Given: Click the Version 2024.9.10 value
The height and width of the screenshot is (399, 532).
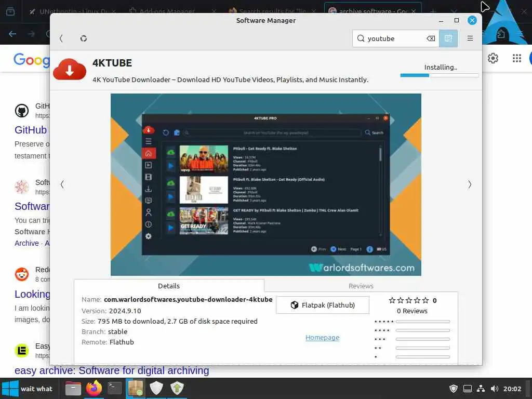Looking at the screenshot, I should tap(125, 311).
